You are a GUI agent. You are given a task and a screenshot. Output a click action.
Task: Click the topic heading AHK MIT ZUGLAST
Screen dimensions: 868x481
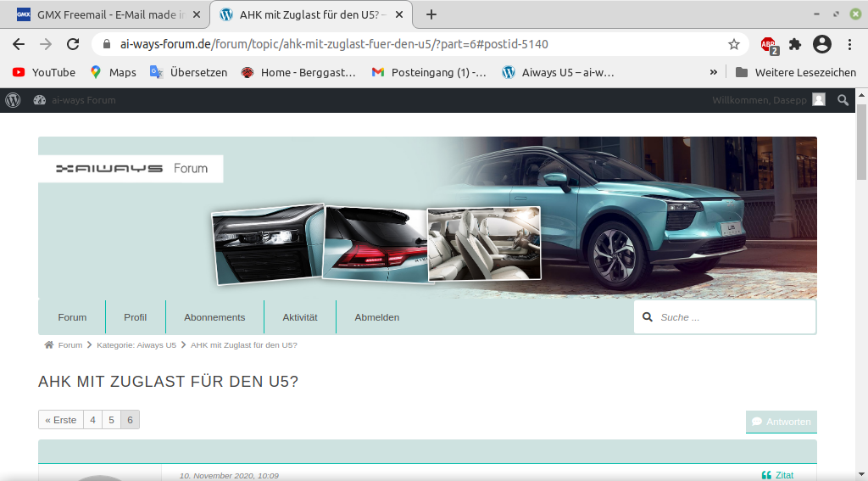point(169,382)
